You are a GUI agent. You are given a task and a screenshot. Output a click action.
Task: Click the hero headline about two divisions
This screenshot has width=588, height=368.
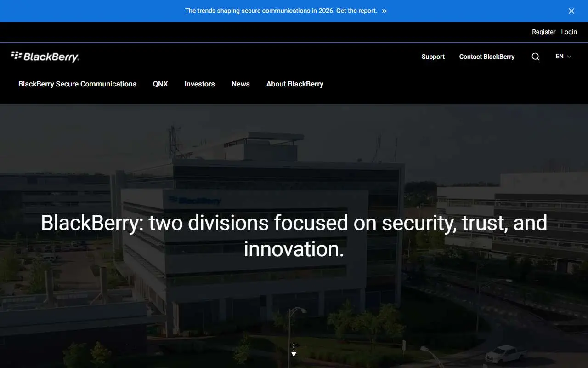coord(294,236)
